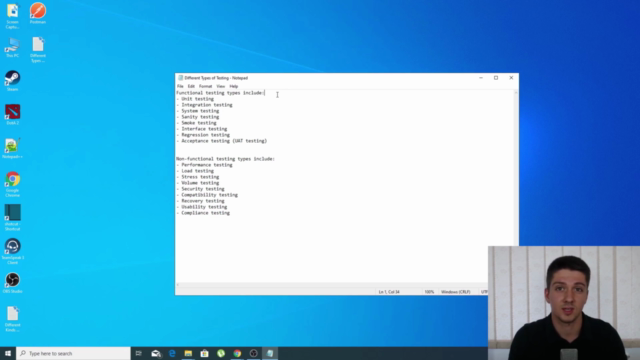Open the Help menu in Notepad
This screenshot has width=640, height=360.
pos(233,86)
